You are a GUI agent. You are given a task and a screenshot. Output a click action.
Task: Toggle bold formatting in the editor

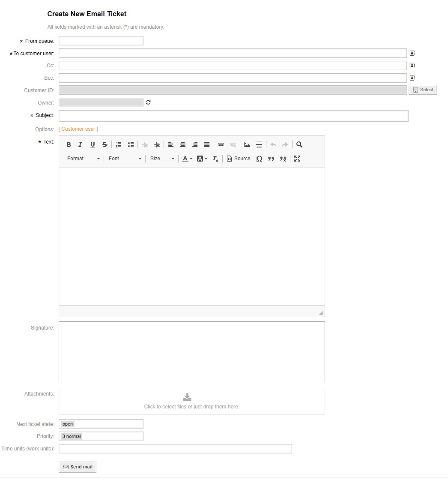pos(68,144)
